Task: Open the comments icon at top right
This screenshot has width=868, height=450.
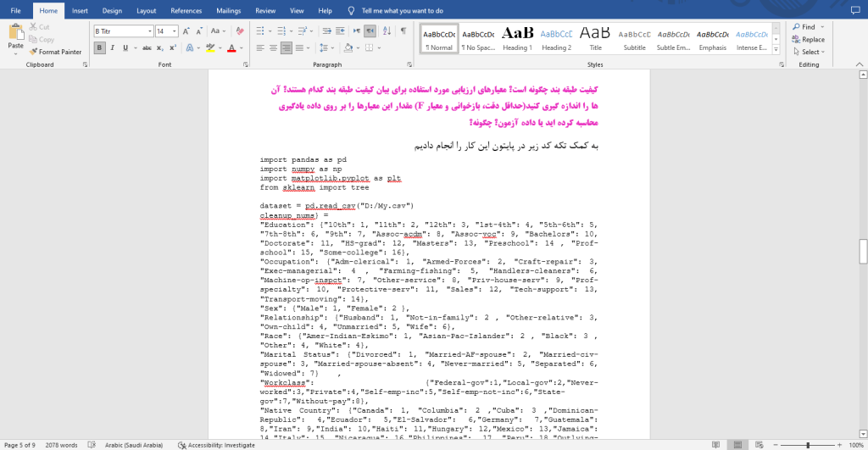Action: tap(855, 10)
